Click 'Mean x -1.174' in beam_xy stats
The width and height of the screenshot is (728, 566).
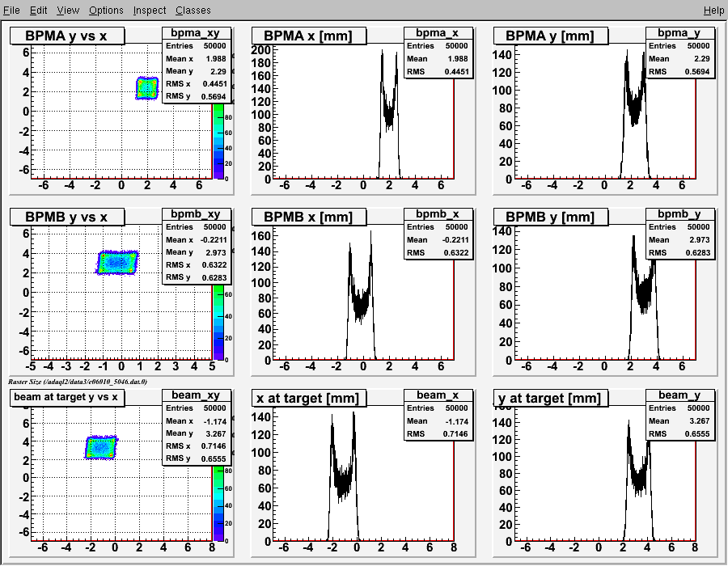(x=197, y=421)
